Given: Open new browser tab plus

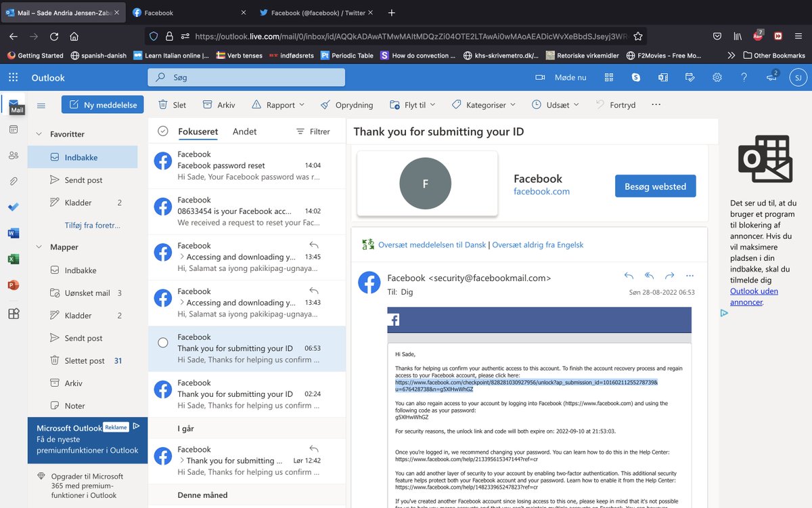Looking at the screenshot, I should (391, 12).
